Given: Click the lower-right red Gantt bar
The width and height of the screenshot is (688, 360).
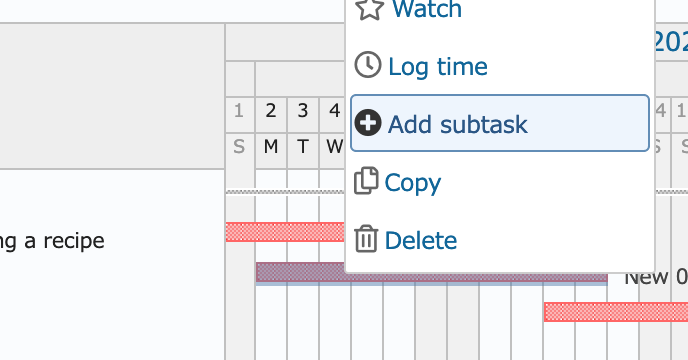Looking at the screenshot, I should click(x=616, y=312).
